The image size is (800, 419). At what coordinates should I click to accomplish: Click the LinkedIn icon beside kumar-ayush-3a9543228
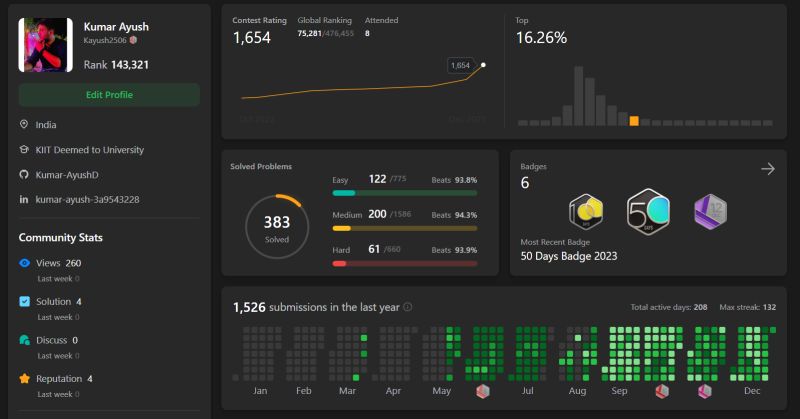[x=23, y=200]
